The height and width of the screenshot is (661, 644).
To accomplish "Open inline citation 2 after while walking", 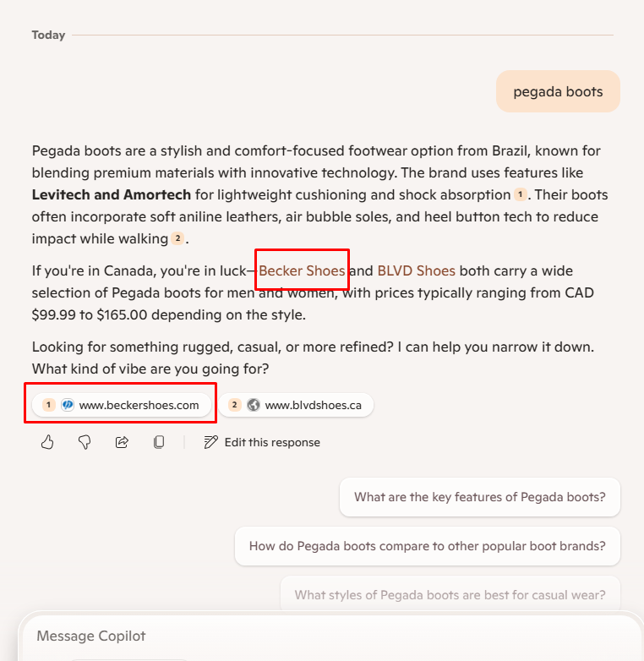I will click(177, 239).
